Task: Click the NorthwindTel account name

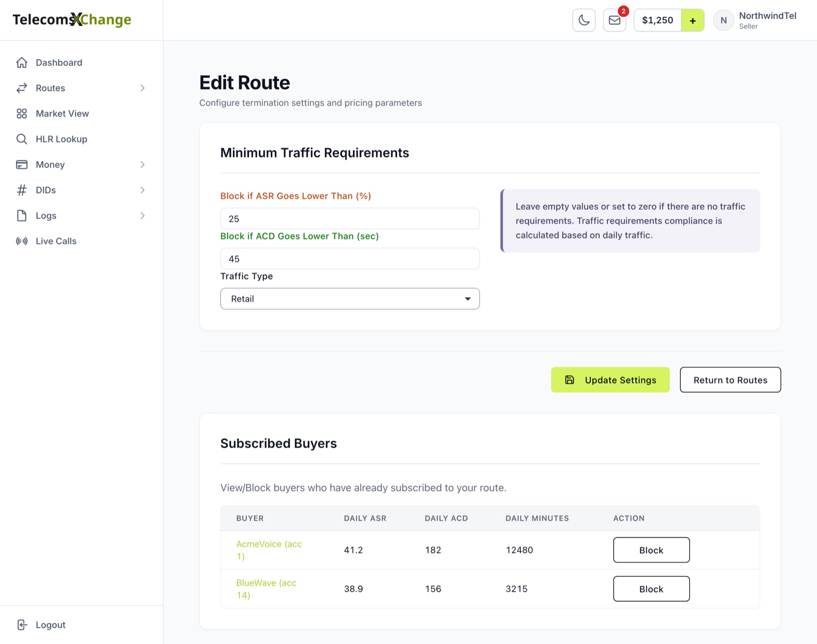Action: (767, 16)
